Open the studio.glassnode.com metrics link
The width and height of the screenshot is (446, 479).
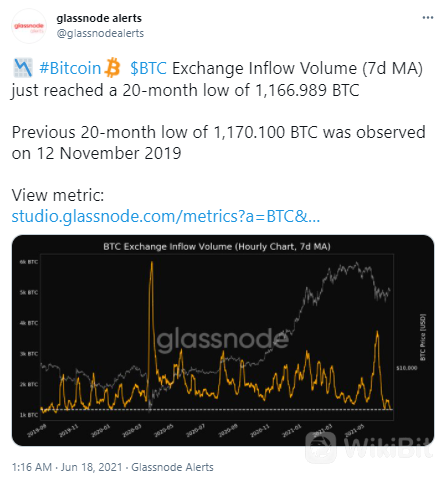click(x=166, y=216)
